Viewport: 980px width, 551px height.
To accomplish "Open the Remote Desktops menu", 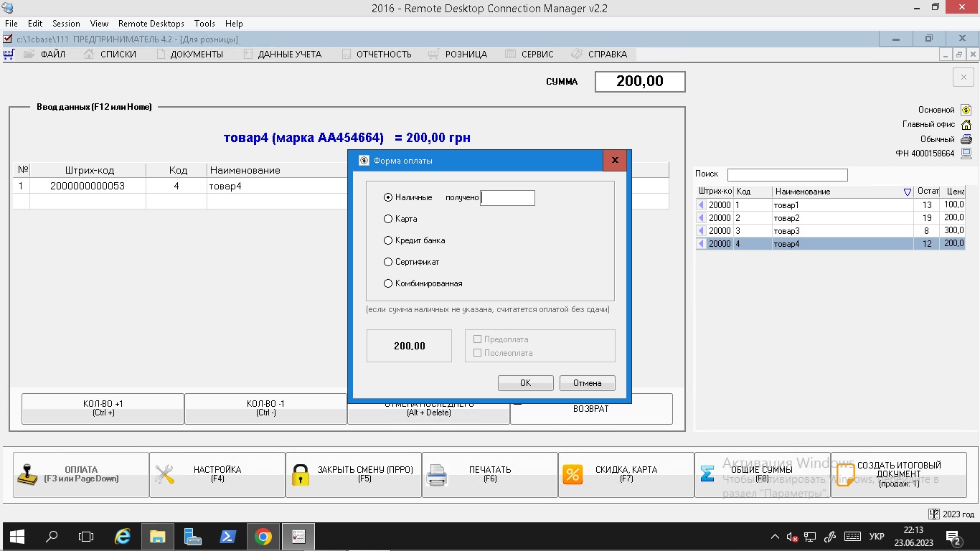I will coord(151,24).
